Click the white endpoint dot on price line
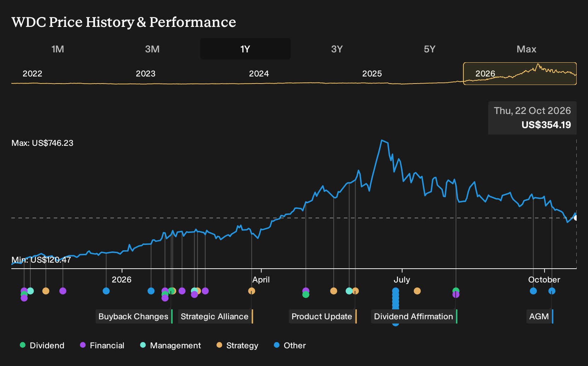Screen dimensions: 588x366 (x=576, y=218)
